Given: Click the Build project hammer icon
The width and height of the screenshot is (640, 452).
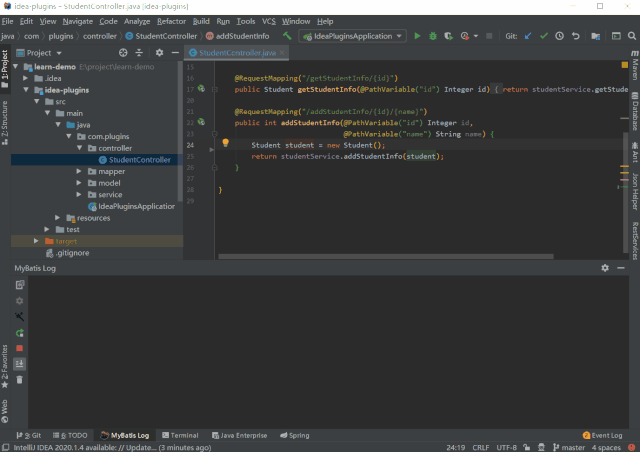Looking at the screenshot, I should pyautogui.click(x=287, y=36).
